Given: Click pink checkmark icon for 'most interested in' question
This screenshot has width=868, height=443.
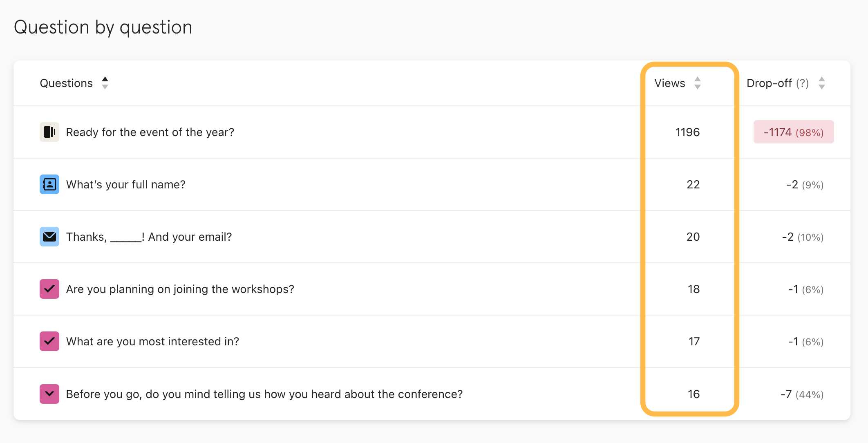Looking at the screenshot, I should (49, 341).
